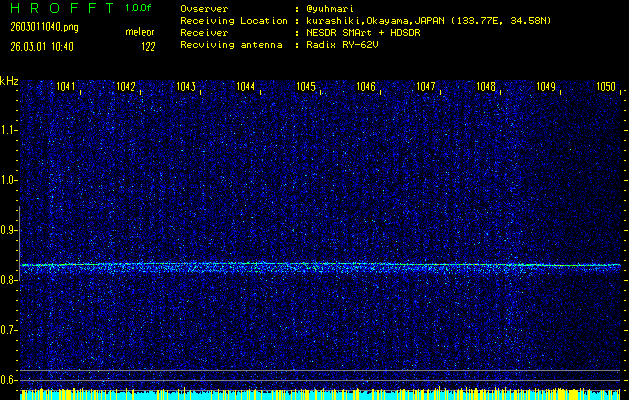
Task: Click the yellow-cyan amplitude strip at bottom
Action: pyautogui.click(x=320, y=395)
